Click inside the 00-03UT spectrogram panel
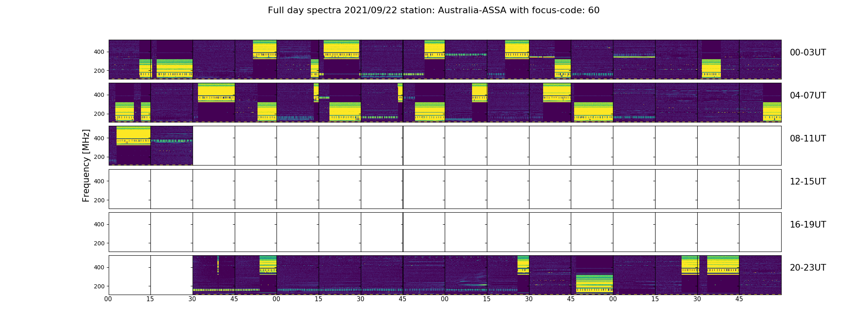Image resolution: width=868 pixels, height=331 pixels. click(x=445, y=60)
